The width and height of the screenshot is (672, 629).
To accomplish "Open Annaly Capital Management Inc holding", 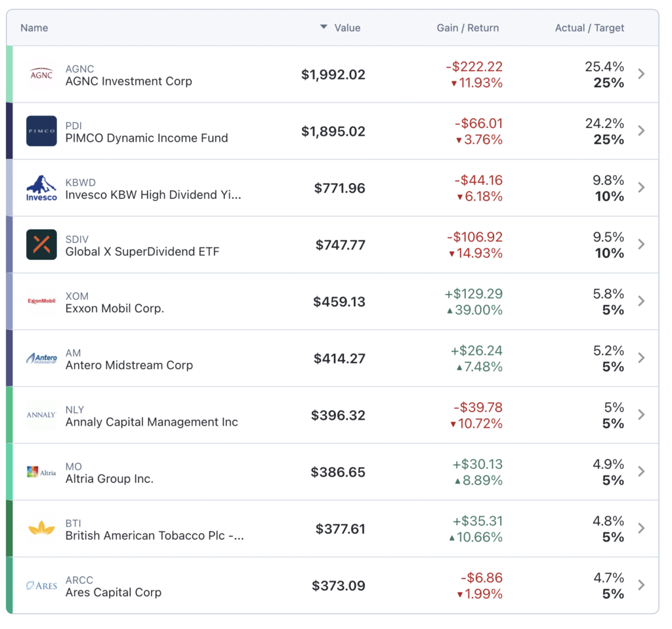I will 152,422.
